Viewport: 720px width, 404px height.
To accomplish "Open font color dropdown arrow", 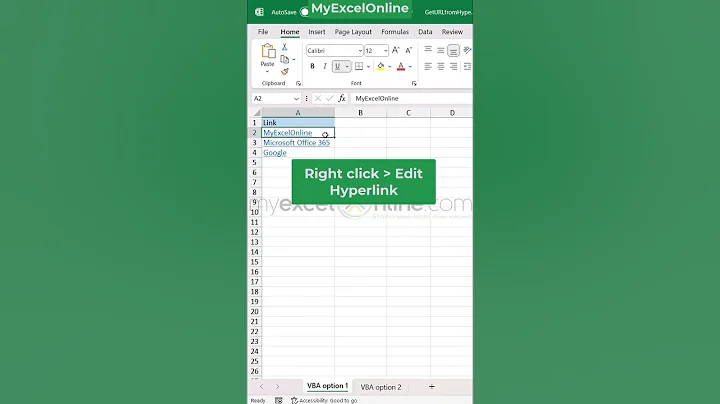I will coord(410,67).
